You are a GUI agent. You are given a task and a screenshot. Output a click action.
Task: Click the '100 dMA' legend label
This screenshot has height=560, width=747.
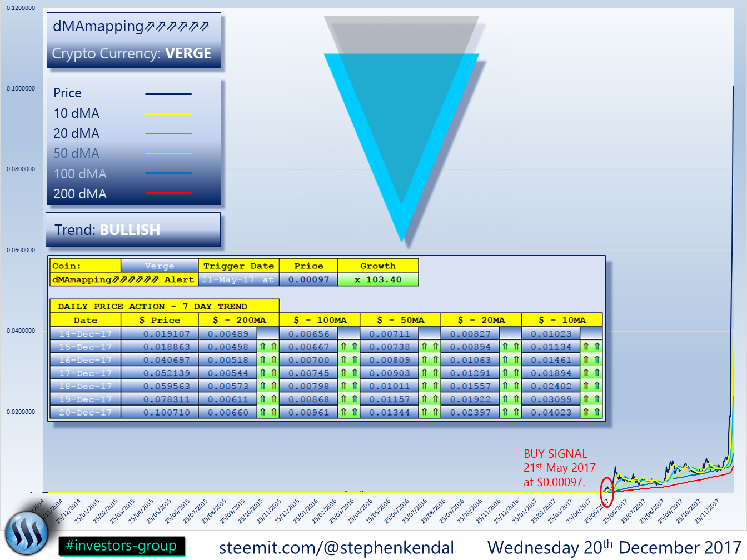[x=80, y=173]
